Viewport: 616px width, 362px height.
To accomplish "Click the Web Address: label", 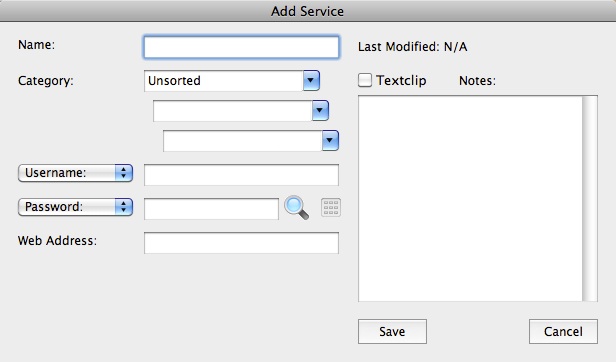I will [x=57, y=241].
